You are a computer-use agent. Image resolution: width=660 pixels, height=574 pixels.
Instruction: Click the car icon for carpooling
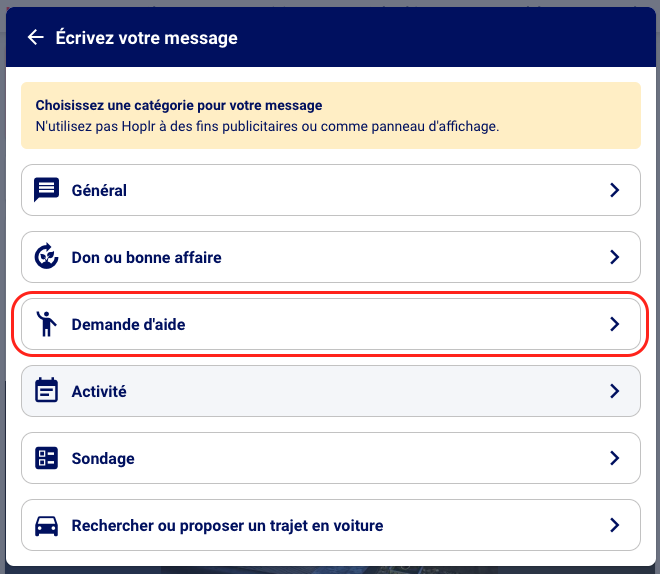[46, 525]
